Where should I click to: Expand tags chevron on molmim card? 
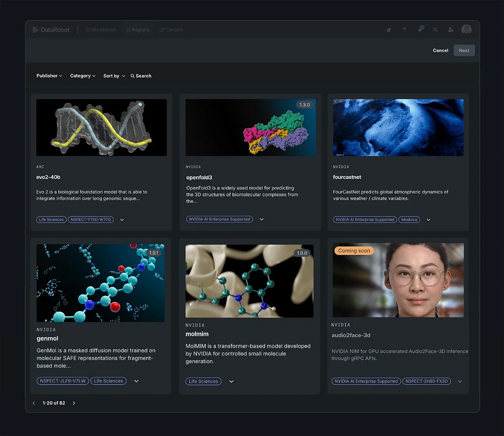click(231, 381)
